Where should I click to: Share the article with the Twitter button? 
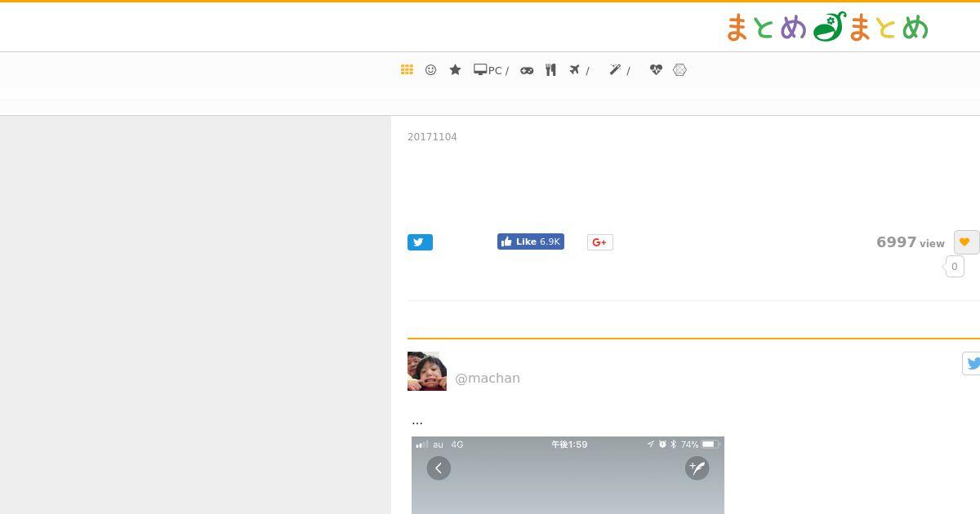(x=420, y=242)
